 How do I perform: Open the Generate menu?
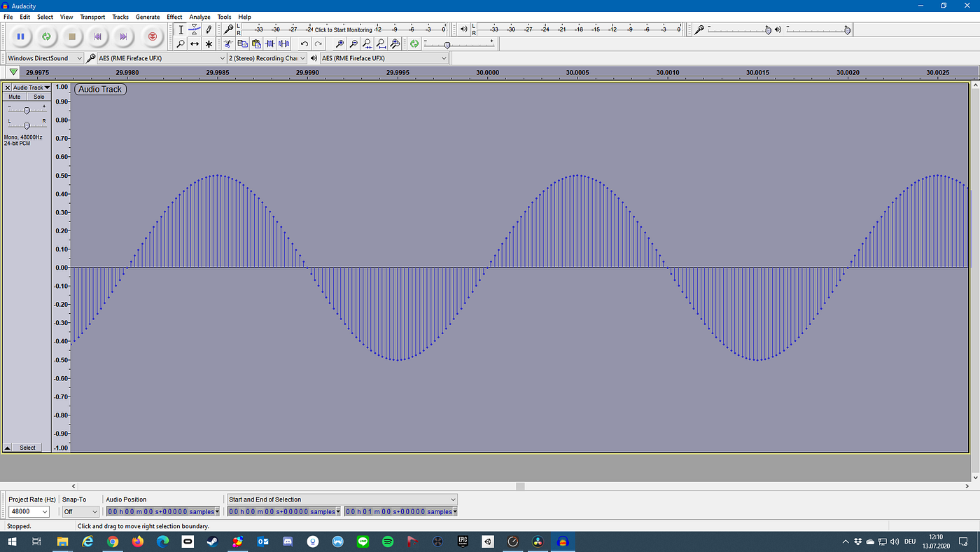pos(148,16)
